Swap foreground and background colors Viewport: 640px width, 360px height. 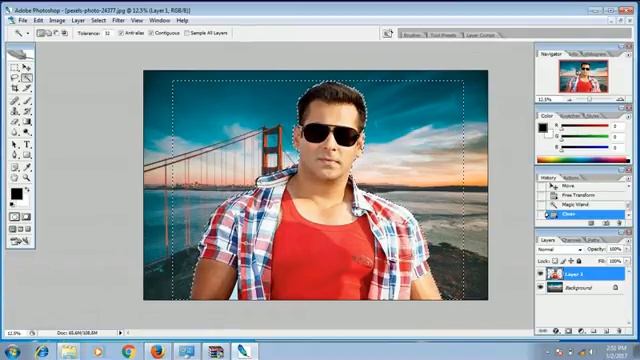[27, 189]
